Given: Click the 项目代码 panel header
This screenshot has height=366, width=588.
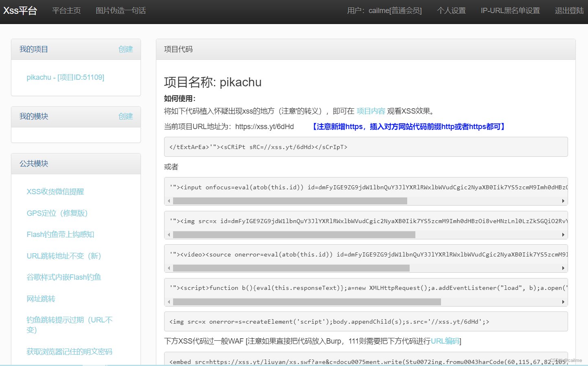Looking at the screenshot, I should (x=366, y=49).
